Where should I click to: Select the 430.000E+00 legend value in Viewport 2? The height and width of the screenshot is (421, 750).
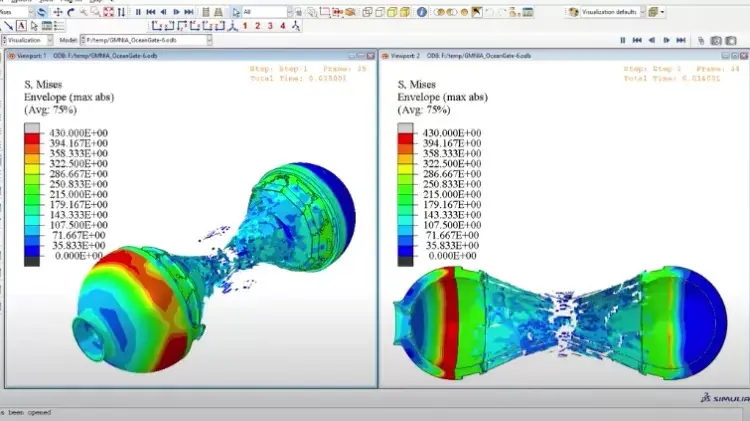coord(452,133)
